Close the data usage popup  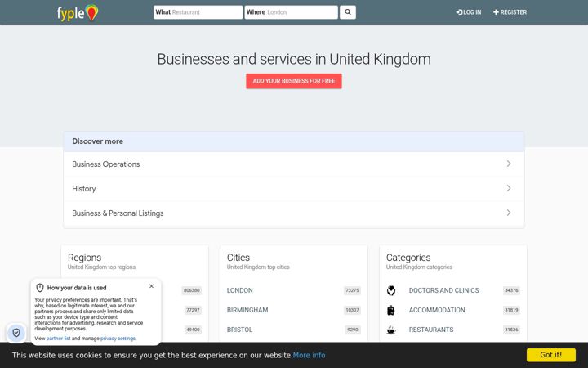pos(152,286)
